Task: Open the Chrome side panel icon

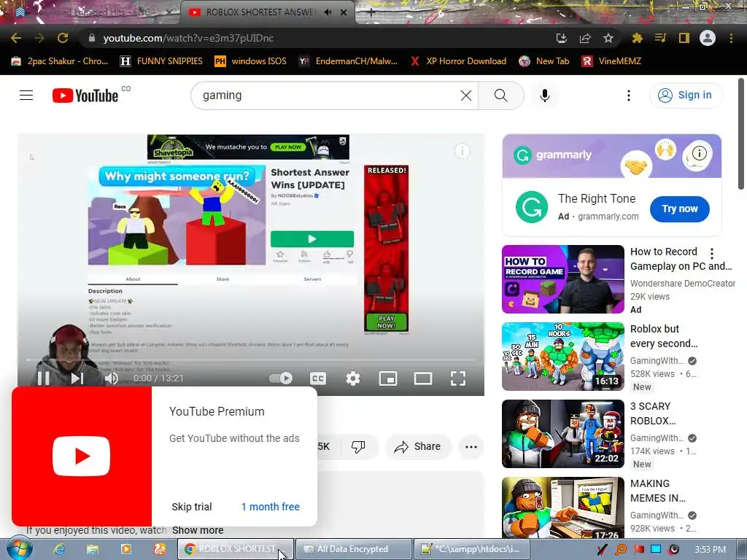Action: click(684, 38)
